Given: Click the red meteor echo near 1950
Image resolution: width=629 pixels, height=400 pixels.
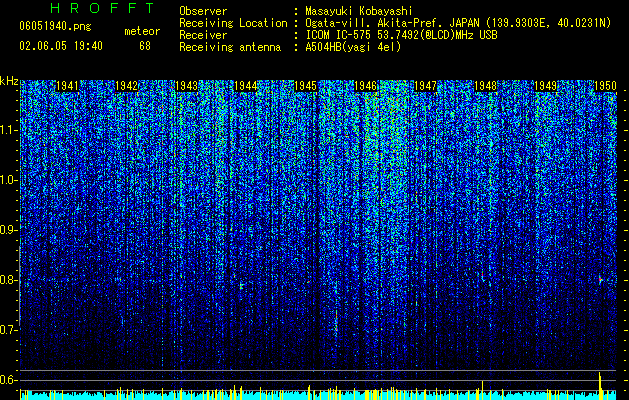Looking at the screenshot, I should (x=601, y=279).
